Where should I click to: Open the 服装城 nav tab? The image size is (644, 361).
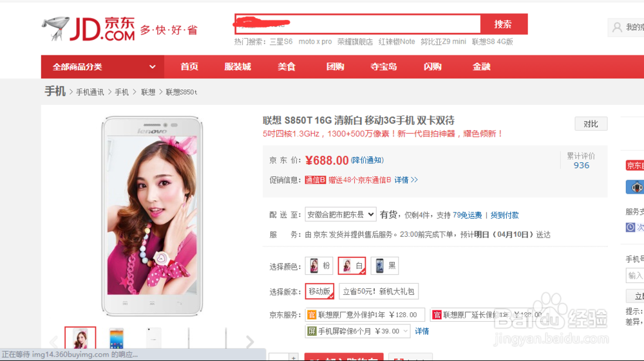click(238, 67)
